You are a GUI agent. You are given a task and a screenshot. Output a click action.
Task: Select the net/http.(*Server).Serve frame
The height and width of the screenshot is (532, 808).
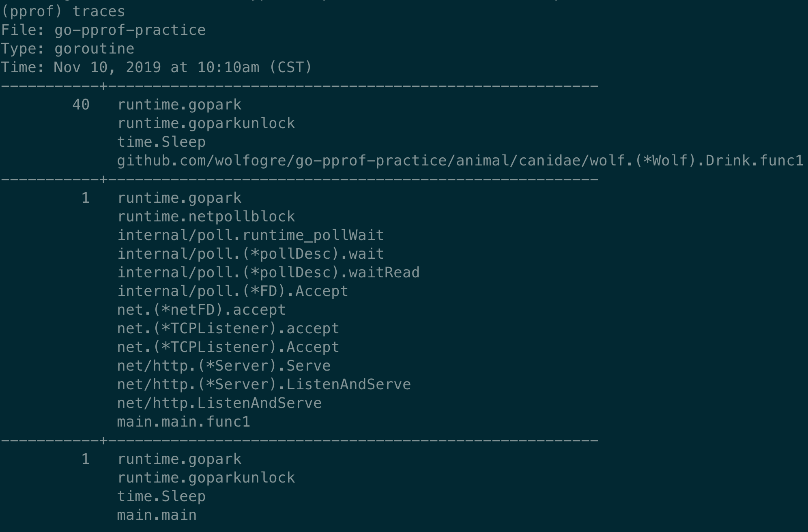click(x=223, y=366)
